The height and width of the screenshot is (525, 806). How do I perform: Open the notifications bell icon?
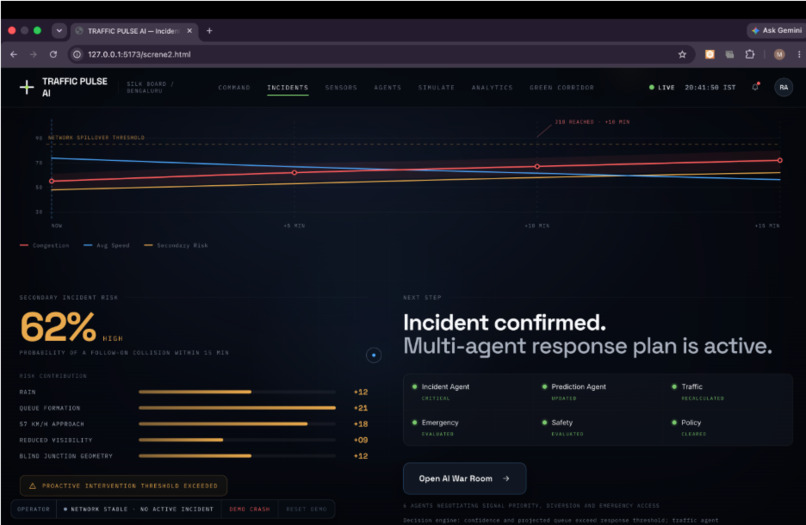click(x=755, y=87)
